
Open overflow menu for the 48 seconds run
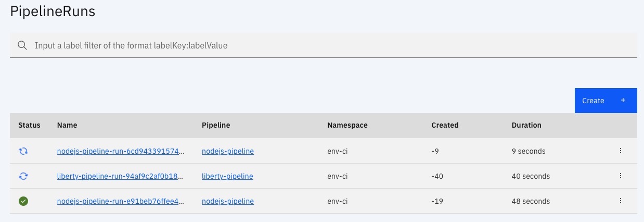pyautogui.click(x=621, y=201)
